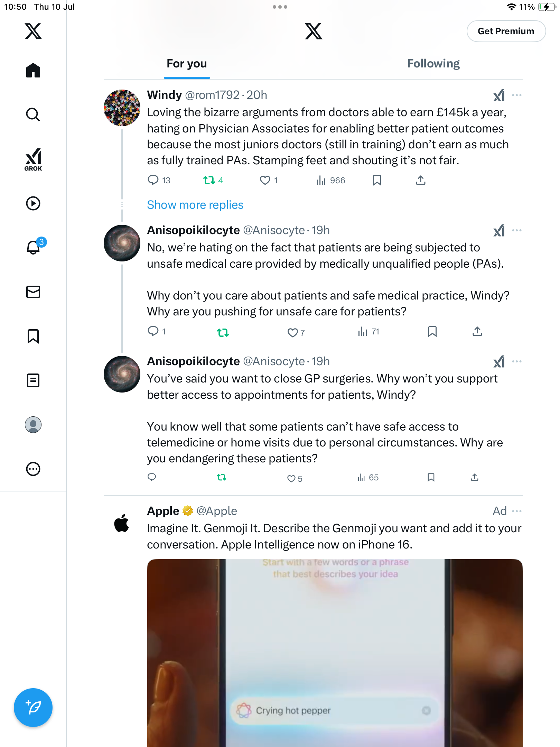Viewport: 560px width, 747px height.
Task: Open Lists icon in the sidebar
Action: (33, 380)
